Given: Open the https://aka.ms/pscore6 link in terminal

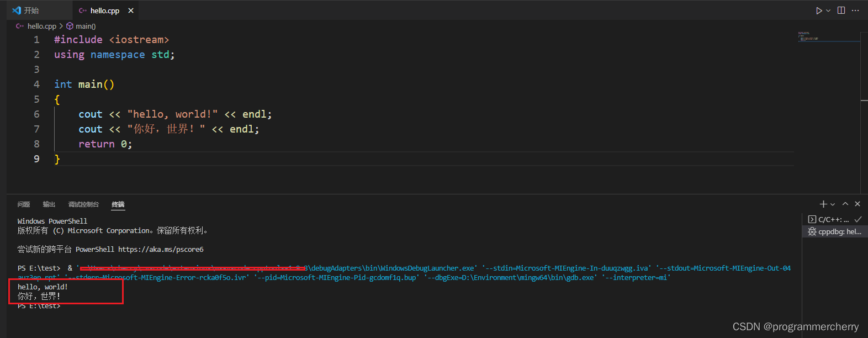Looking at the screenshot, I should tap(161, 250).
